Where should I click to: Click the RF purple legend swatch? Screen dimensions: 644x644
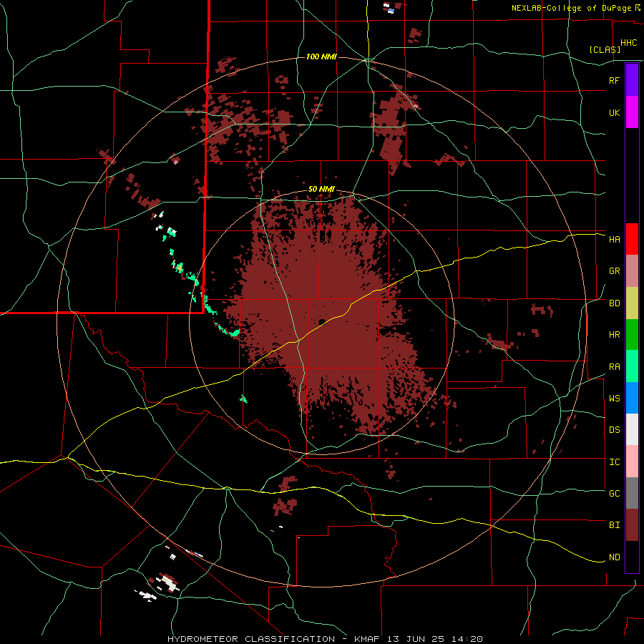[632, 80]
